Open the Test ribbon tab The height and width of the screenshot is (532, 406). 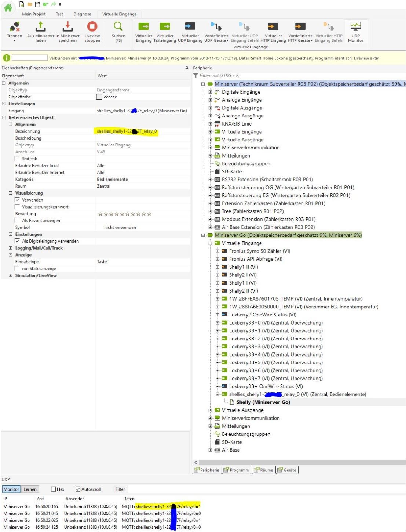point(59,14)
